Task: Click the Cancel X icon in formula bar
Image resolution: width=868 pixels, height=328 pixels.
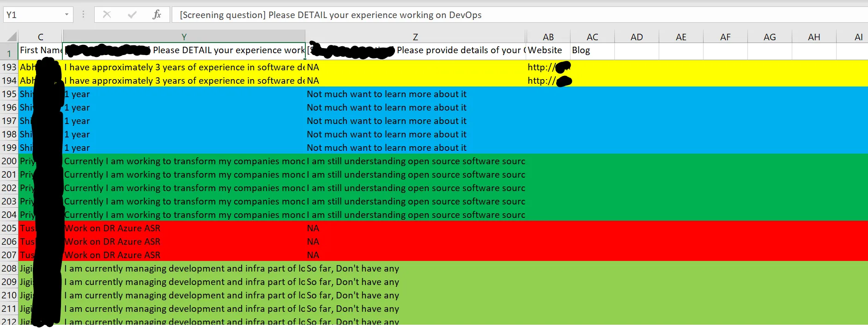Action: coord(107,15)
